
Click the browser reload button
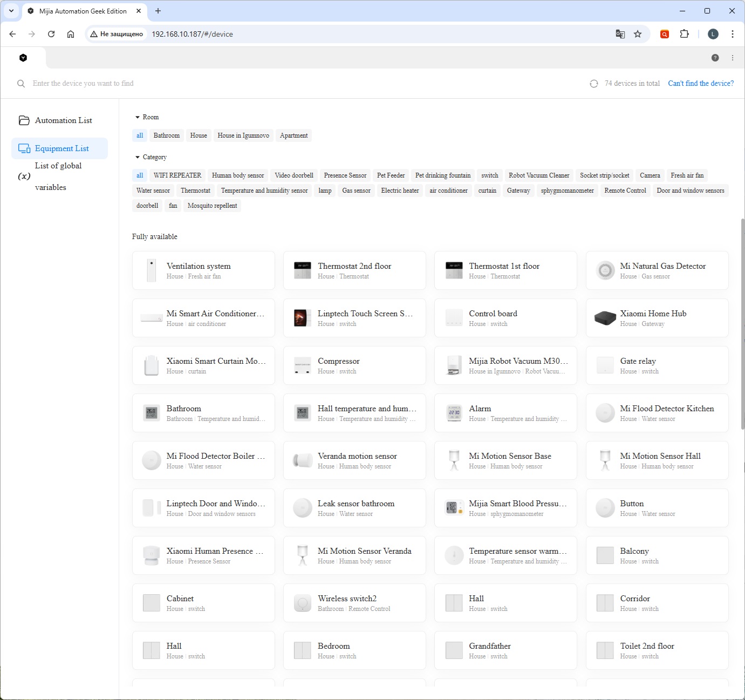51,34
